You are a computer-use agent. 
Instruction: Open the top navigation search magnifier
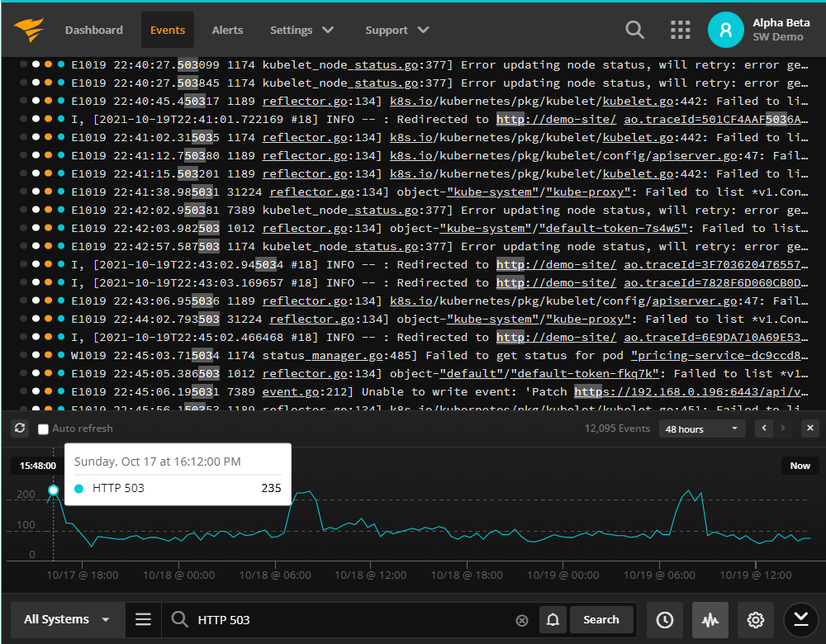634,30
